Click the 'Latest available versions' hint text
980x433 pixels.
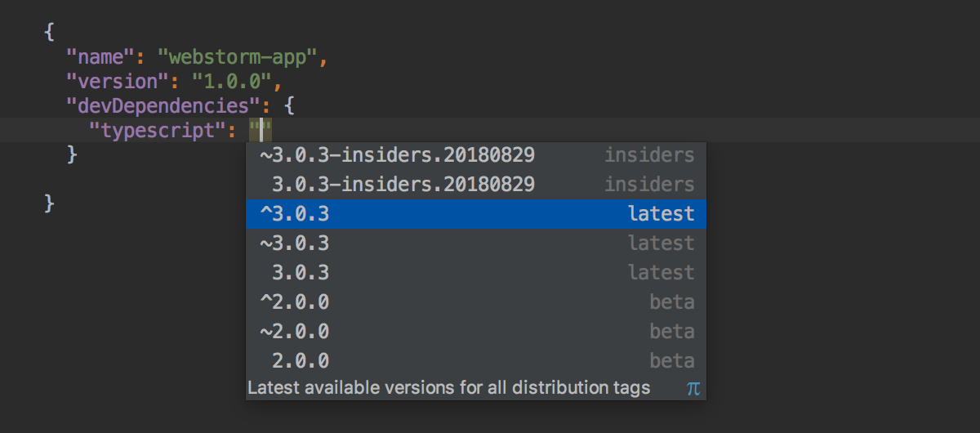(x=449, y=387)
